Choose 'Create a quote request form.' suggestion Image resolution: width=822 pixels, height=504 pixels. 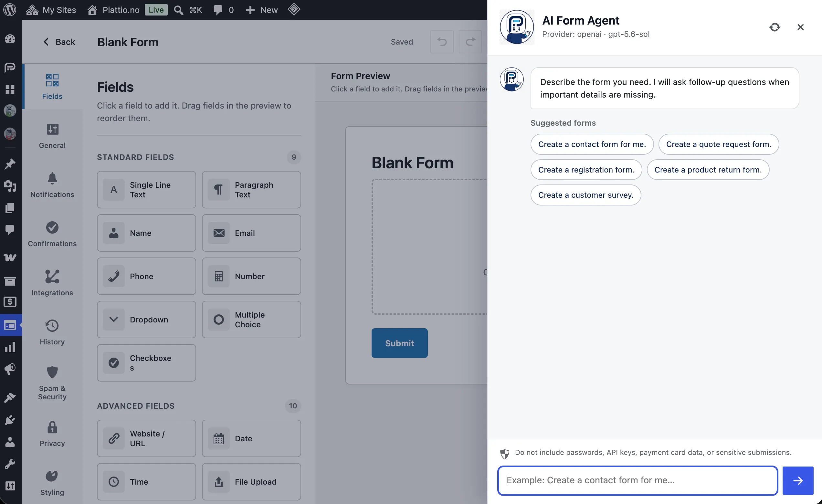point(719,144)
